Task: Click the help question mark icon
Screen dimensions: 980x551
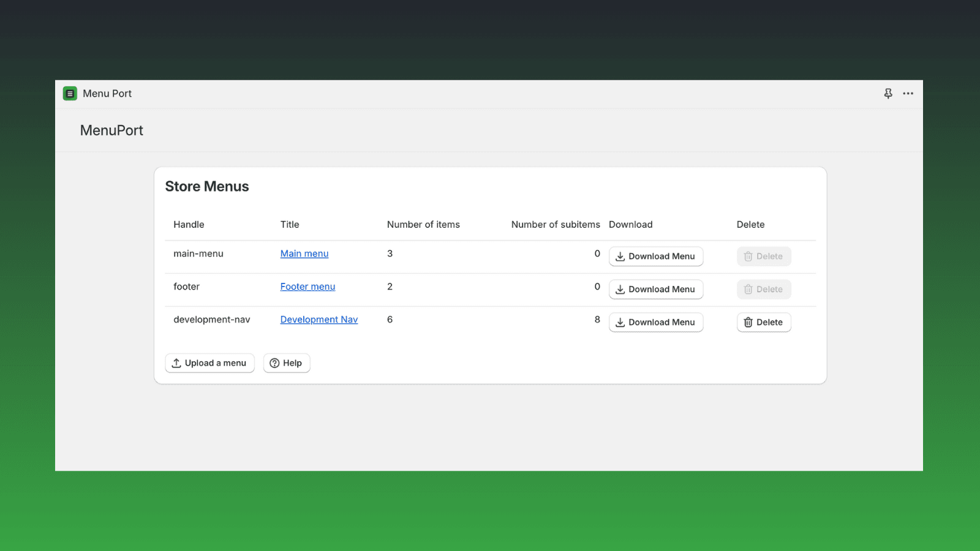Action: 274,363
